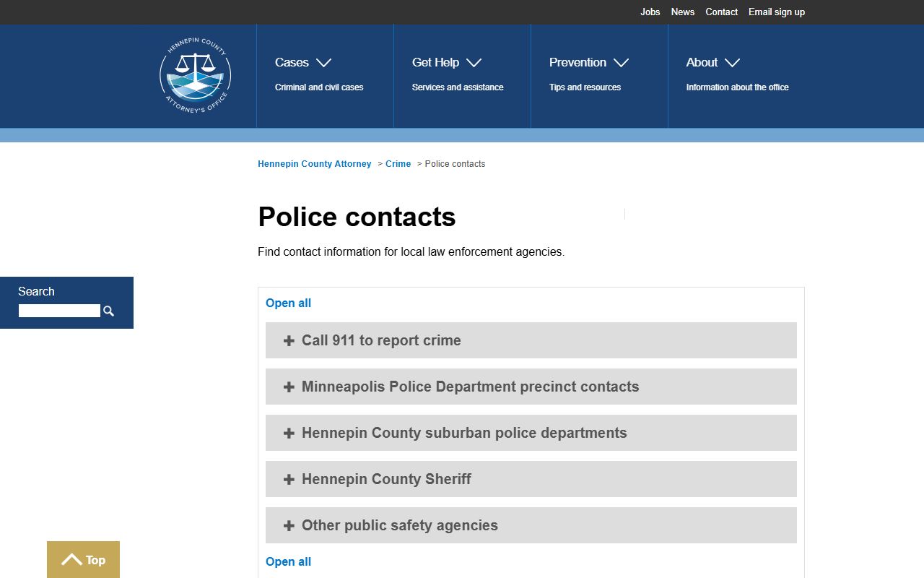The image size is (924, 578).
Task: Click the chevron next to Prevention
Action: point(621,63)
